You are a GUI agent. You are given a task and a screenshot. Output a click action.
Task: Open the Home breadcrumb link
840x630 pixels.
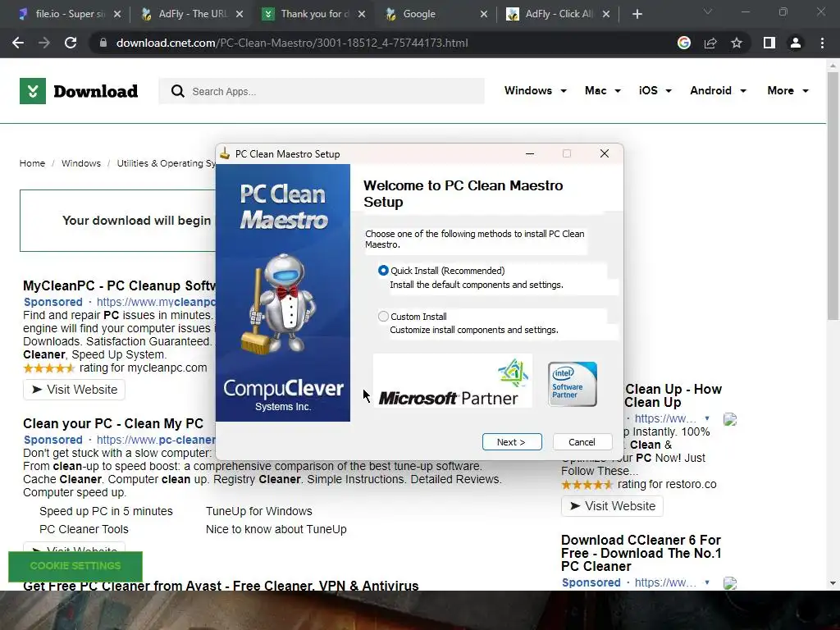coord(32,163)
